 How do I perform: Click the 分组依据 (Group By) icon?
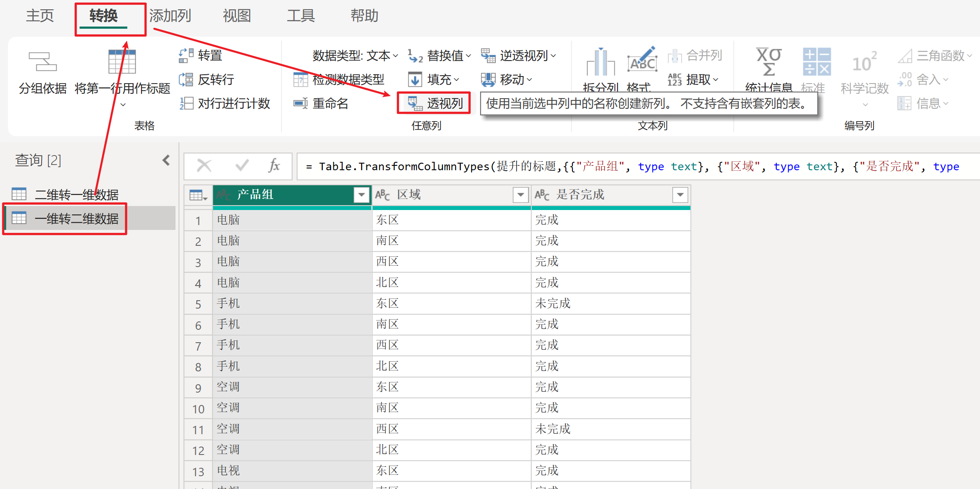42,62
